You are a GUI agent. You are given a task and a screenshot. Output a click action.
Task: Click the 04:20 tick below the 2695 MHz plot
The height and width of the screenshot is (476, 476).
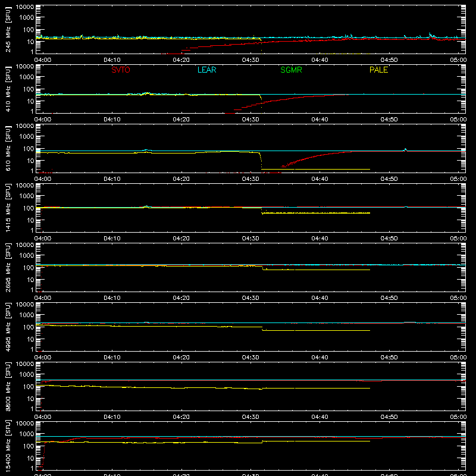pos(181,298)
